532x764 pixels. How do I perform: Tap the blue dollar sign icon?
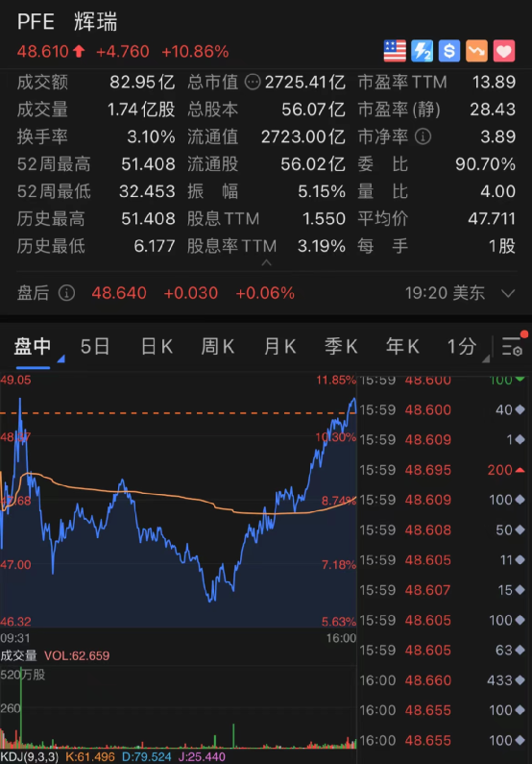pos(449,51)
